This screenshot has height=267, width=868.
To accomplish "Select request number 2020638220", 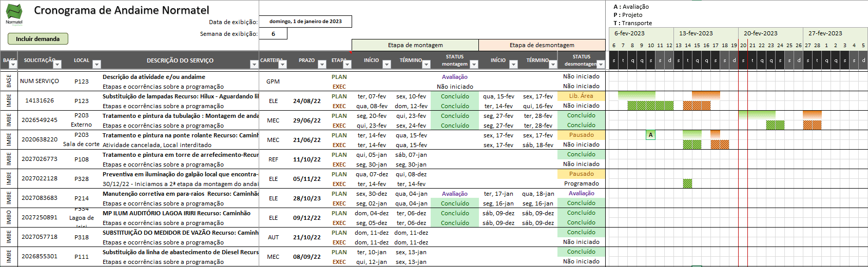I will coord(40,139).
